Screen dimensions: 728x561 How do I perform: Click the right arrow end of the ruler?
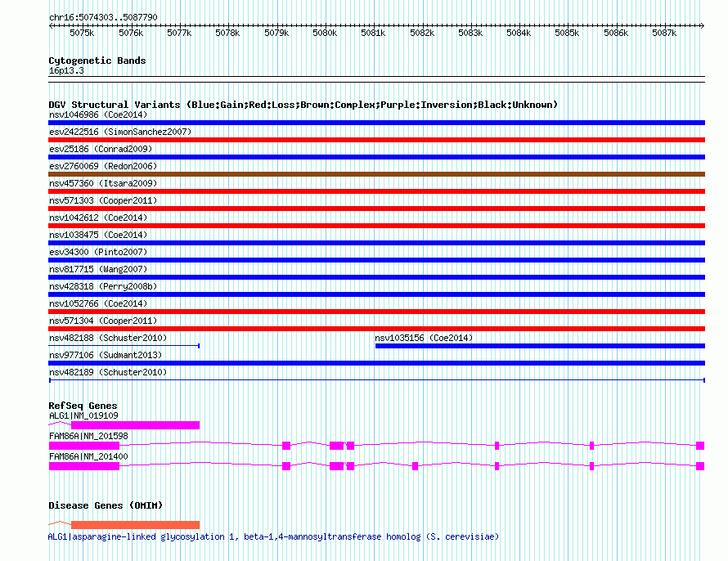pos(703,26)
